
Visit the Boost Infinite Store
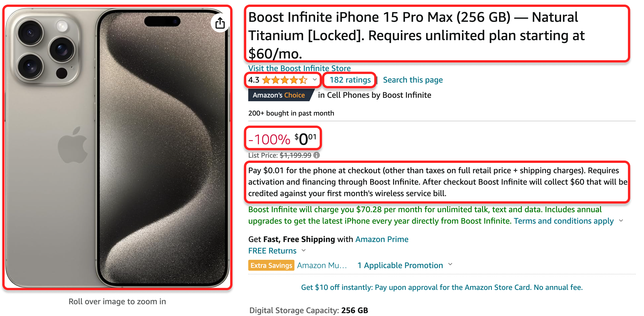tap(299, 68)
